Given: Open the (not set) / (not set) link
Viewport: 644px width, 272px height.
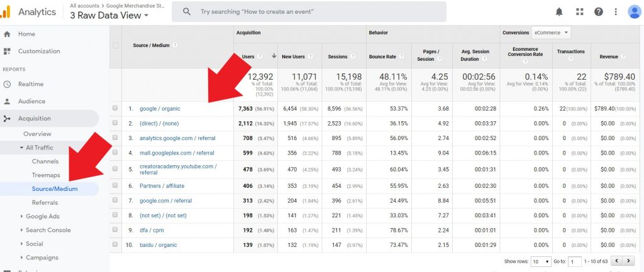Looking at the screenshot, I should coord(163,215).
